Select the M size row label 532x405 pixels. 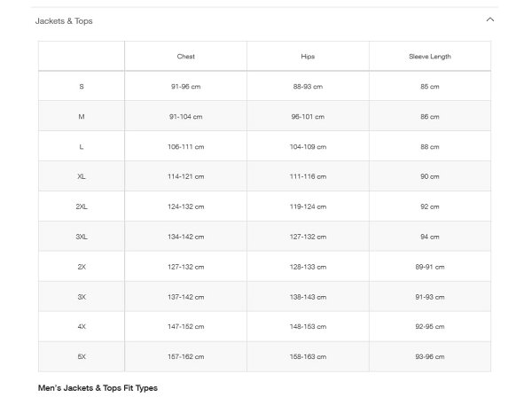(x=82, y=117)
